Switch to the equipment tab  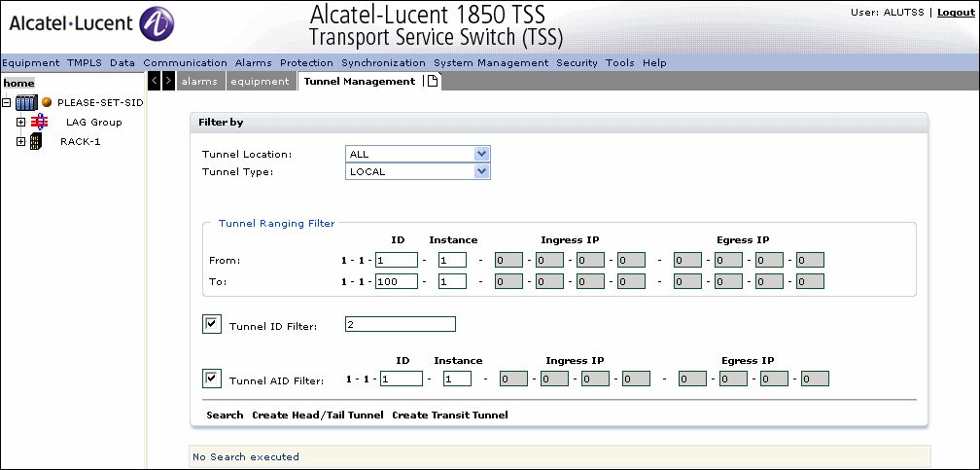[x=260, y=82]
